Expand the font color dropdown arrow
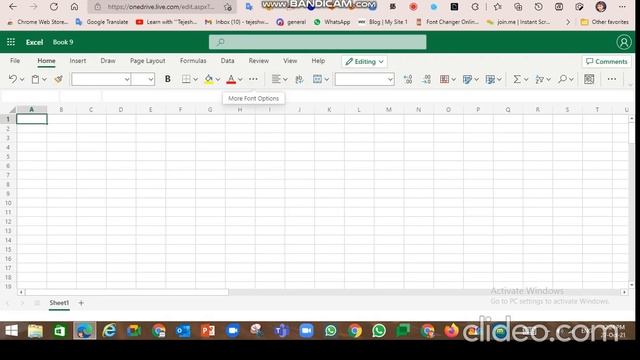Screen dimensions: 640x360 (240, 80)
